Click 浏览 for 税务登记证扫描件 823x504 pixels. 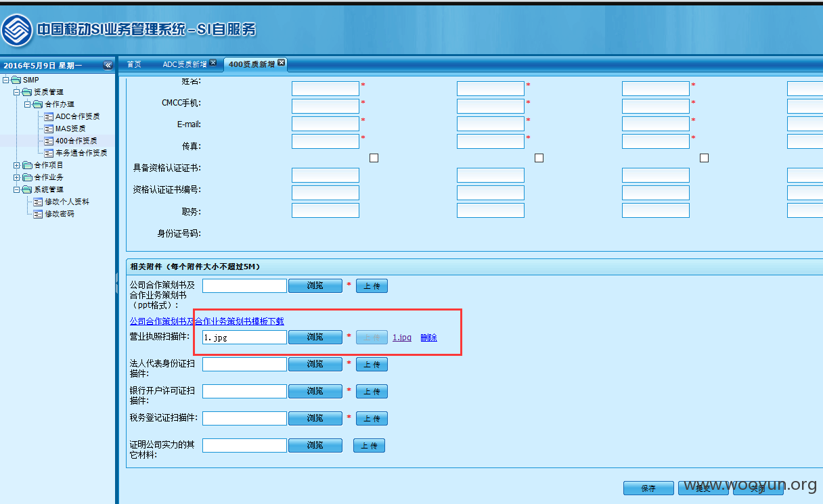(315, 419)
